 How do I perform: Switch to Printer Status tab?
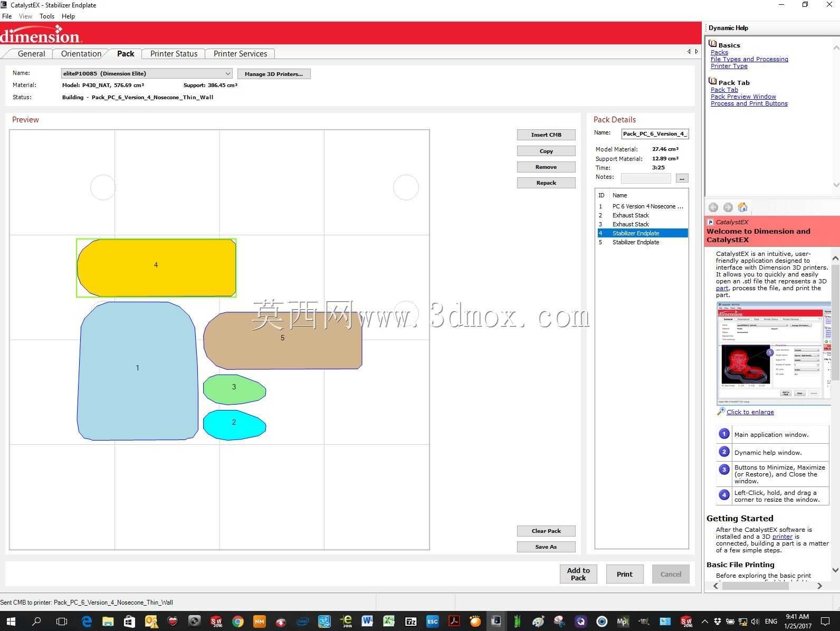click(x=174, y=54)
